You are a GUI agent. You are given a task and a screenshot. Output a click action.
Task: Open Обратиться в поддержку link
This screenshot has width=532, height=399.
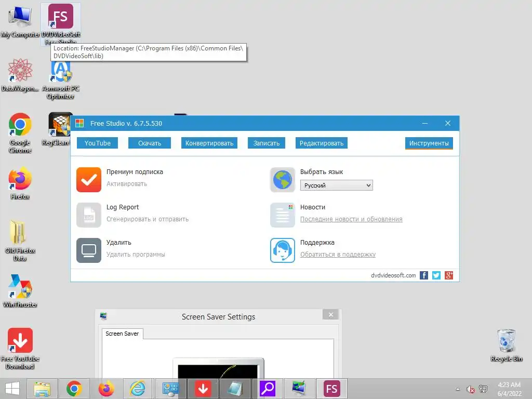click(x=338, y=255)
